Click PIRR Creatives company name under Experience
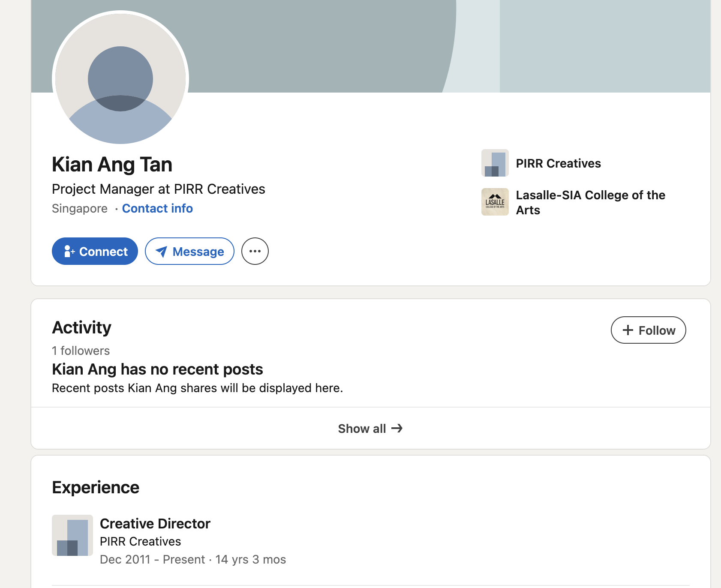This screenshot has height=588, width=721. coord(140,541)
